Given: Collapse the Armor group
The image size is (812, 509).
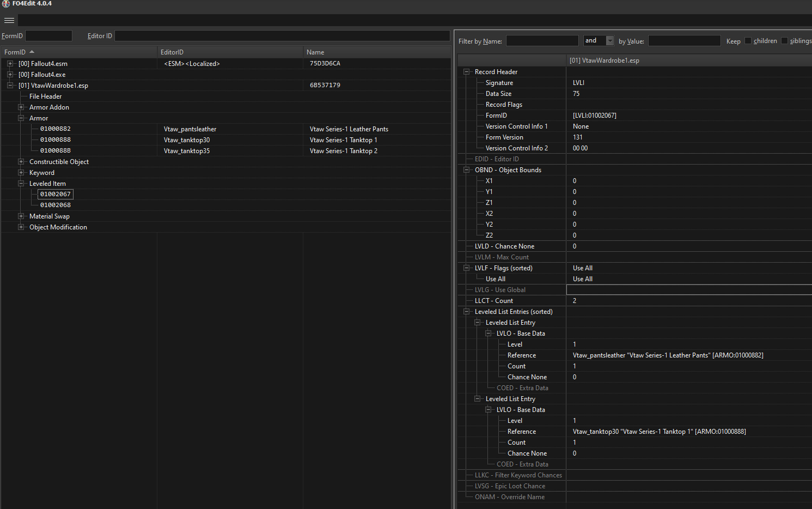Looking at the screenshot, I should click(21, 118).
